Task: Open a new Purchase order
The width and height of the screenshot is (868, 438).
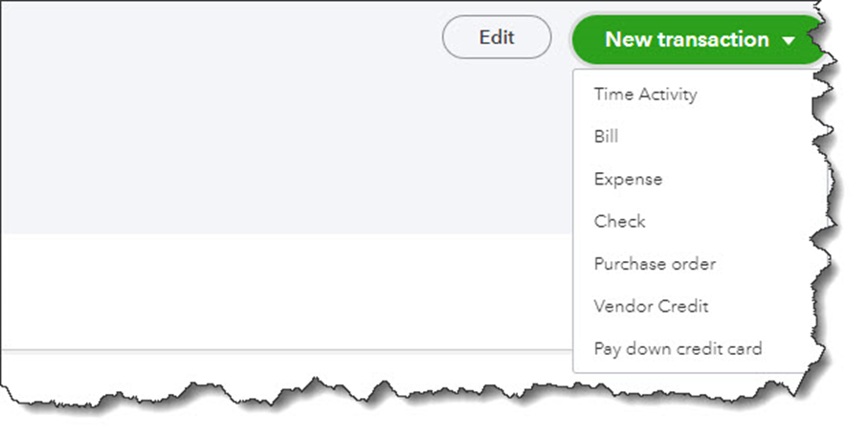Action: click(655, 264)
